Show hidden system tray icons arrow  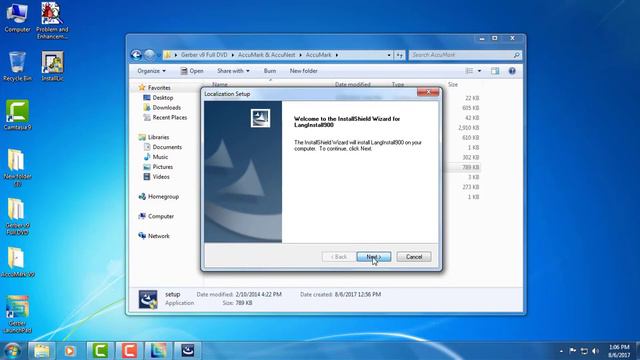pyautogui.click(x=561, y=351)
